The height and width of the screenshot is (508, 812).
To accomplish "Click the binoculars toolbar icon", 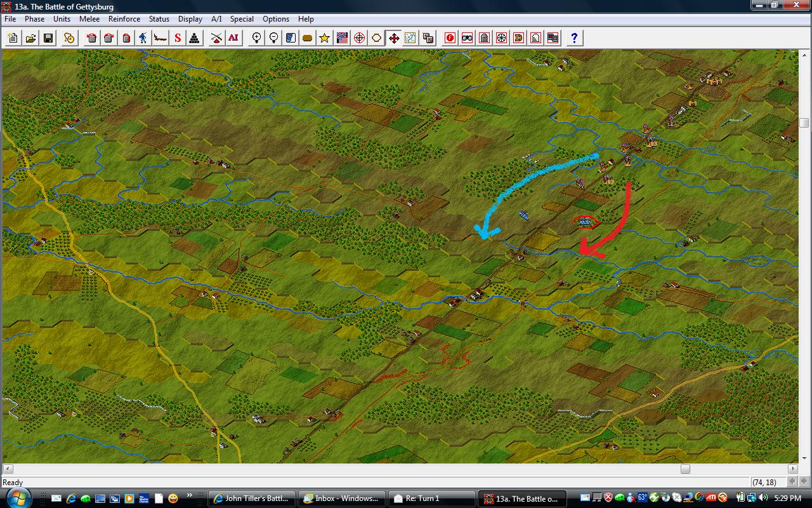I will pos(468,38).
